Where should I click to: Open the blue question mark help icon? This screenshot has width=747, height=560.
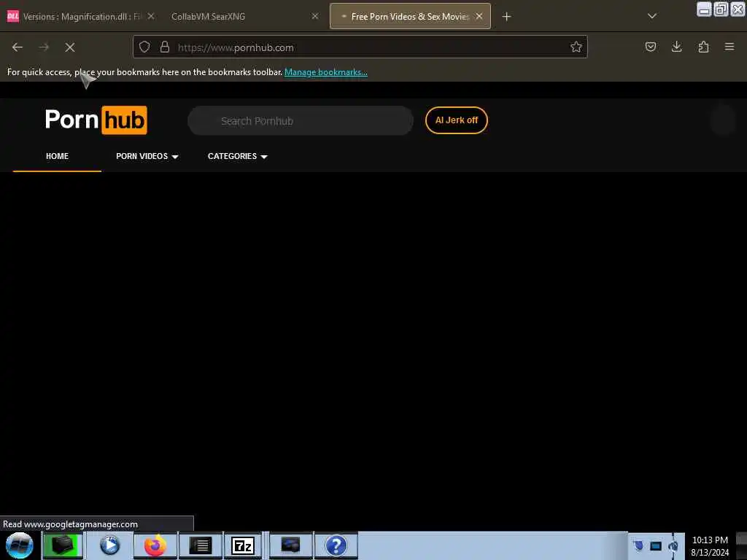[x=336, y=545]
